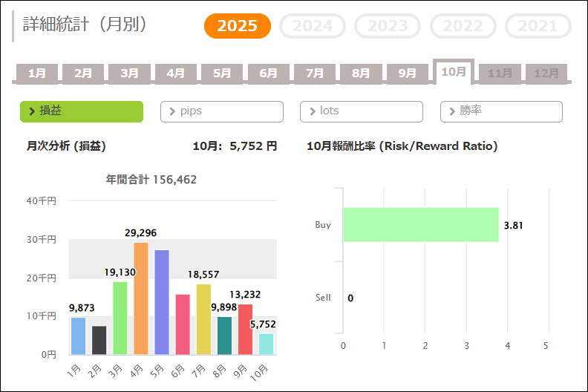The width and height of the screenshot is (588, 392).
Task: Select the 2025 year button
Action: click(x=238, y=26)
